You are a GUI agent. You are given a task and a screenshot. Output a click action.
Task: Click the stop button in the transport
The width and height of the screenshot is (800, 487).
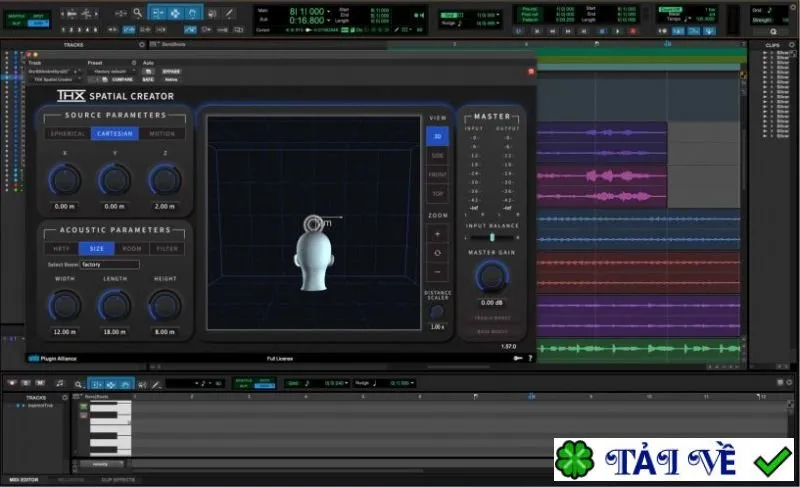pyautogui.click(x=602, y=31)
